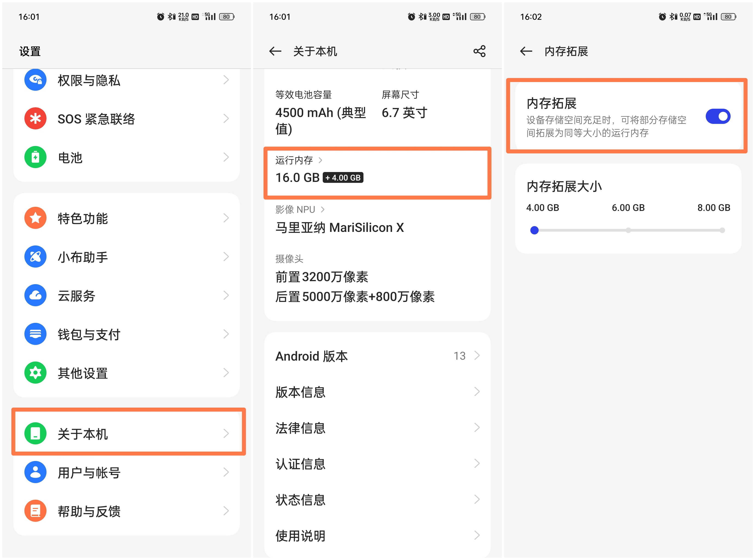The width and height of the screenshot is (755, 560).
Task: Set memory expansion slider to 8.00 GB
Action: [x=722, y=230]
